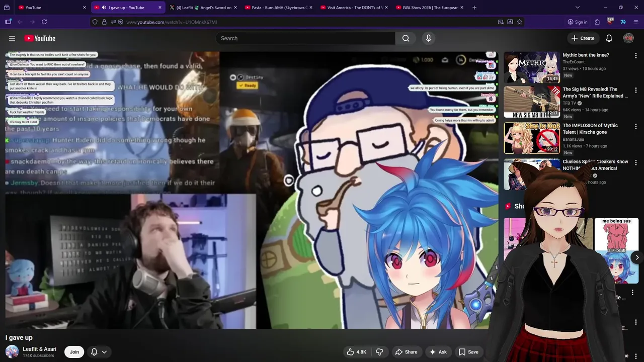
Task: Click the search magnifier button
Action: [x=406, y=38]
